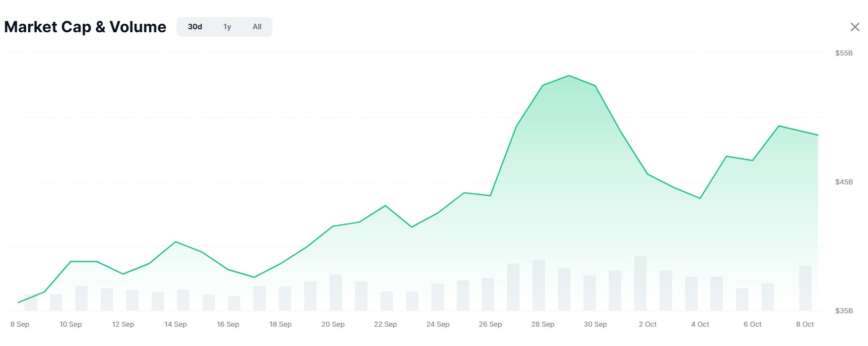Close the Market Cap & Volume chart
This screenshot has height=346, width=868.
(855, 27)
